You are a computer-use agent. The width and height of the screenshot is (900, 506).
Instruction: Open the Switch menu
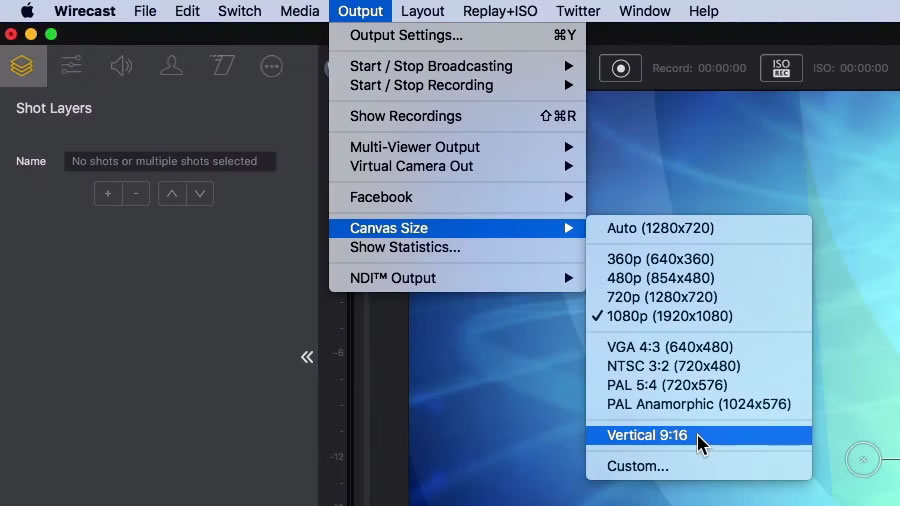point(239,11)
